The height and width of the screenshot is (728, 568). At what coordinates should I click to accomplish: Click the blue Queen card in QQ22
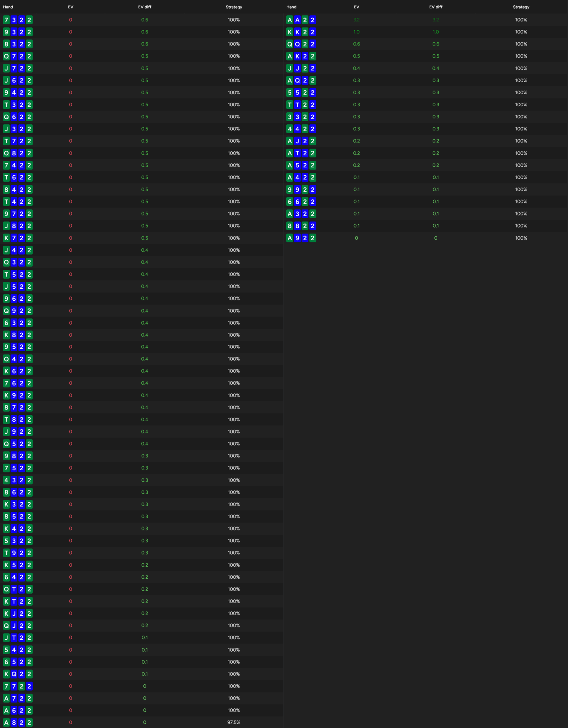tap(297, 44)
